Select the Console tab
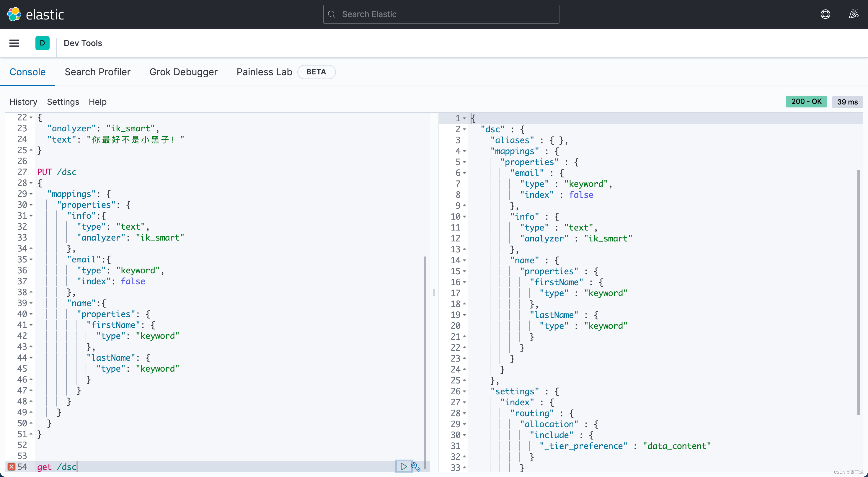868x477 pixels. [x=27, y=72]
